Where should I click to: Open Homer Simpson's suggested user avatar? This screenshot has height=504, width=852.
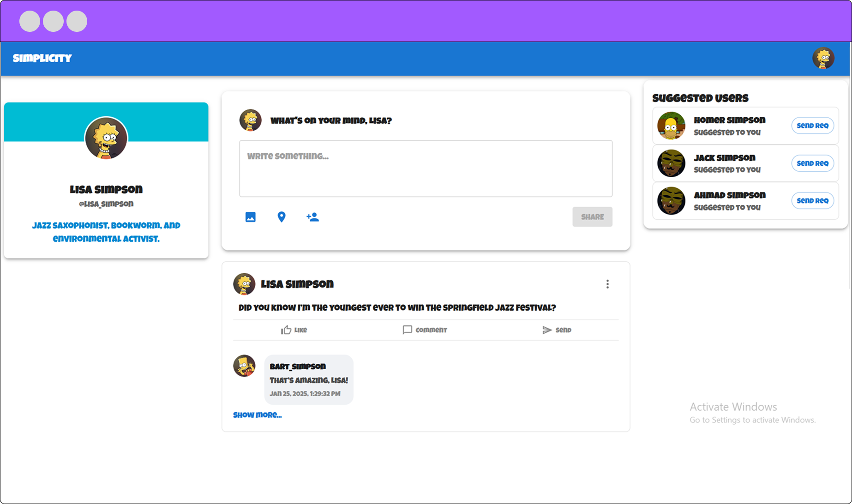point(671,126)
